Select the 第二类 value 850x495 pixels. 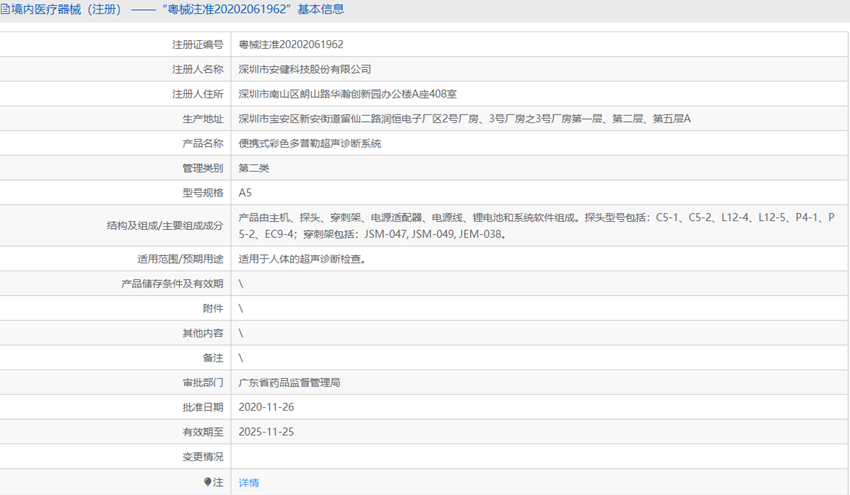(x=254, y=168)
